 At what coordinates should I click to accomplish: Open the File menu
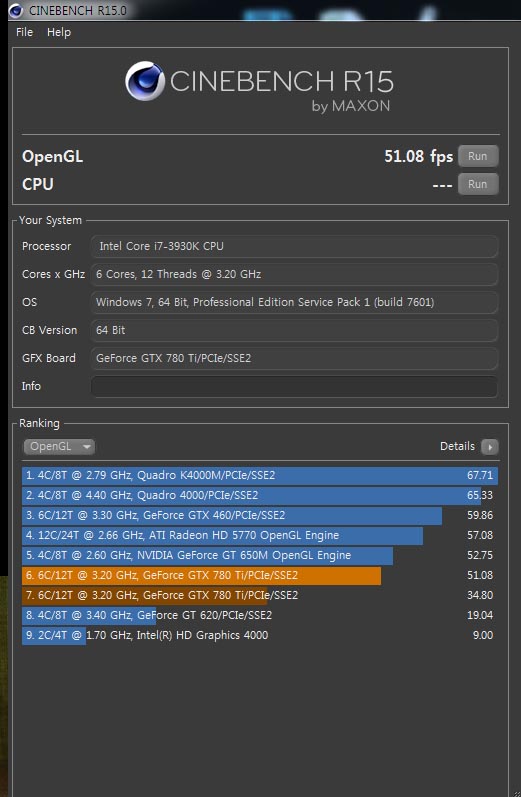24,32
